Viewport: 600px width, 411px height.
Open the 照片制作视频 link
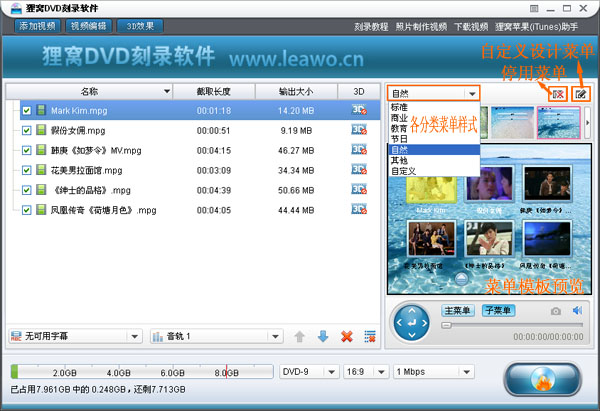[421, 27]
